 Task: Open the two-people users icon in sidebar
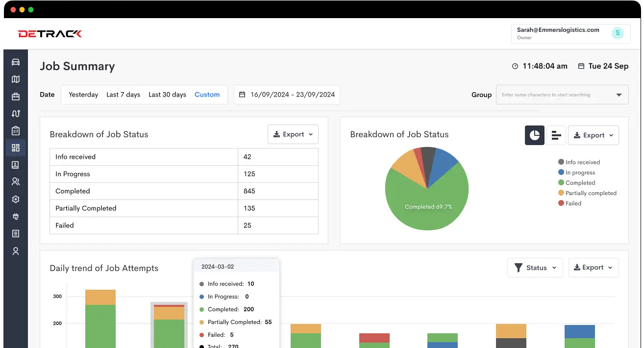point(16,182)
